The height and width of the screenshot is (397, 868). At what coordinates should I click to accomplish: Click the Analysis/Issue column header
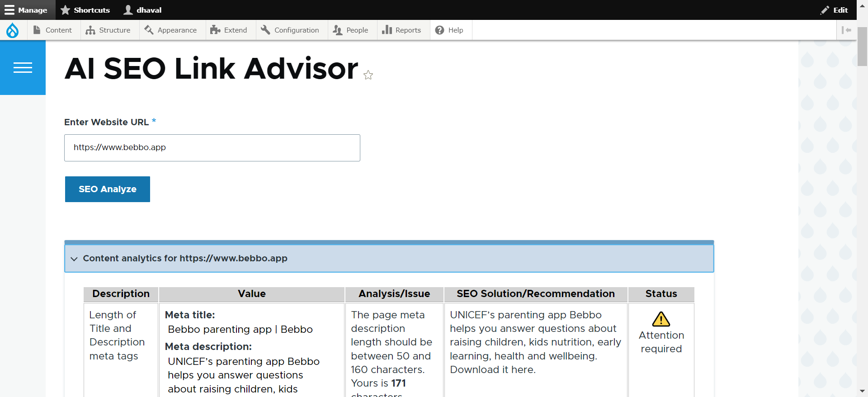click(x=394, y=294)
